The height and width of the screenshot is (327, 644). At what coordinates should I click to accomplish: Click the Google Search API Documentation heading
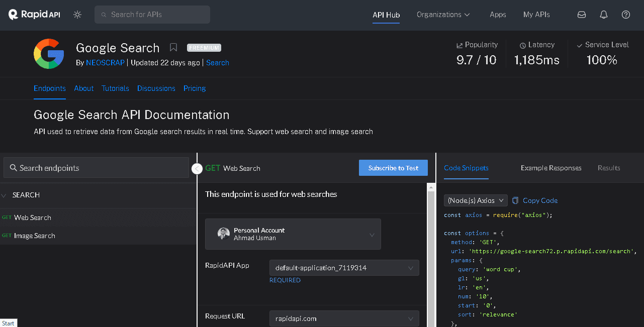(132, 115)
